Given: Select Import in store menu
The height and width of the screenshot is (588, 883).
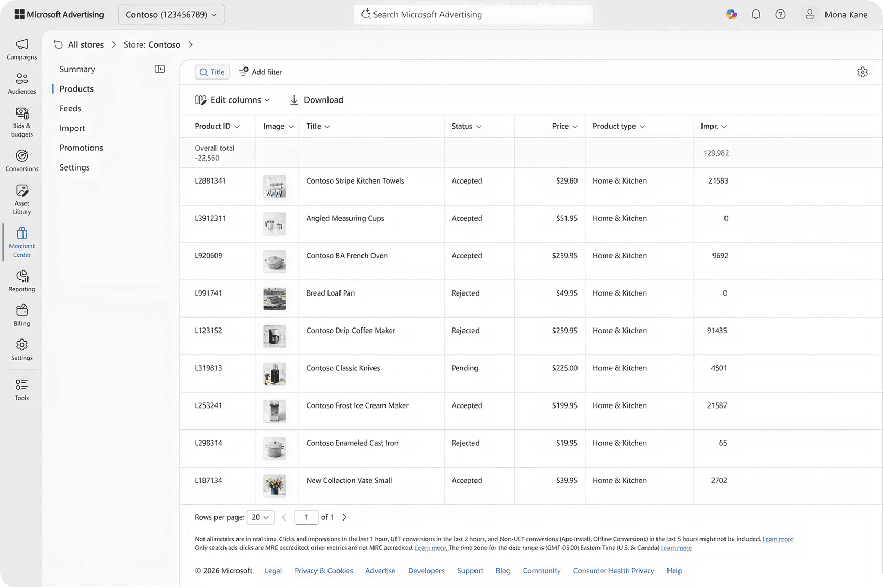Looking at the screenshot, I should (x=72, y=128).
